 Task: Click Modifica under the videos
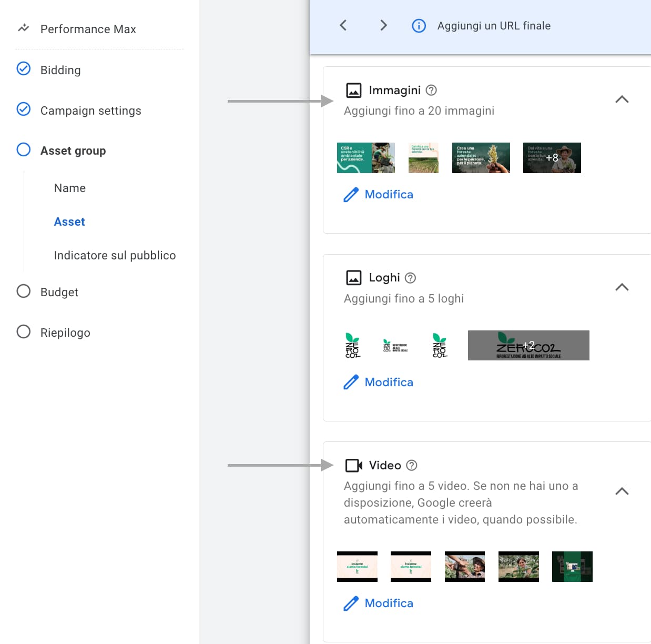tap(389, 603)
